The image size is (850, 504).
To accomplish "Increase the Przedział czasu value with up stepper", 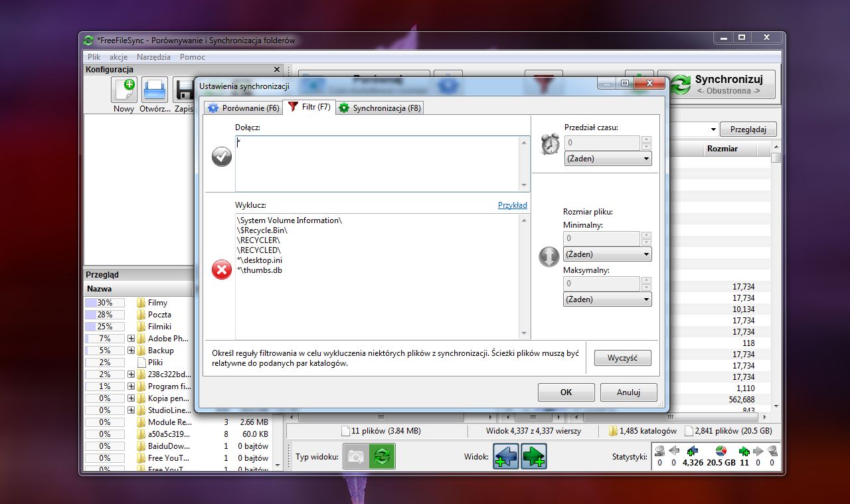I will click(x=646, y=139).
